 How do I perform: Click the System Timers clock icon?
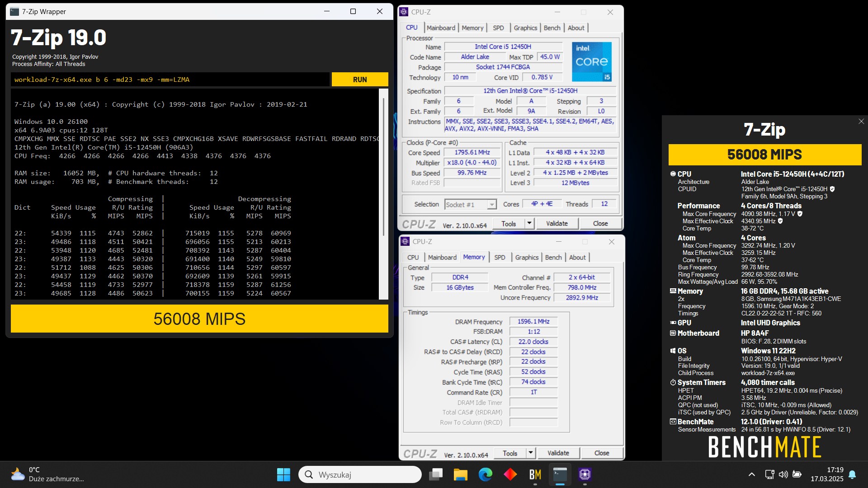673,383
